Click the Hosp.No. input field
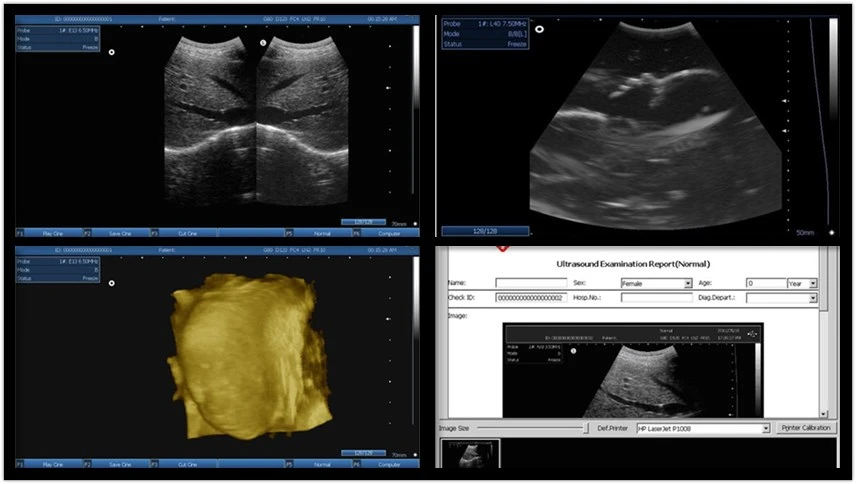Image resolution: width=856 pixels, height=484 pixels. (655, 298)
